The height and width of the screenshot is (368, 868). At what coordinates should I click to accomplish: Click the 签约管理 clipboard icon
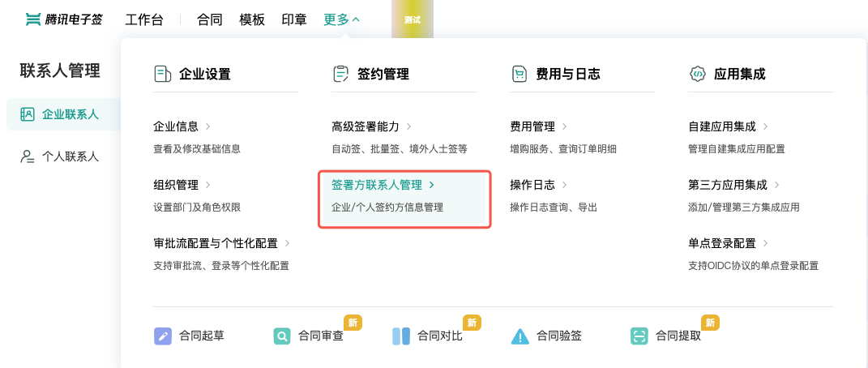[340, 74]
